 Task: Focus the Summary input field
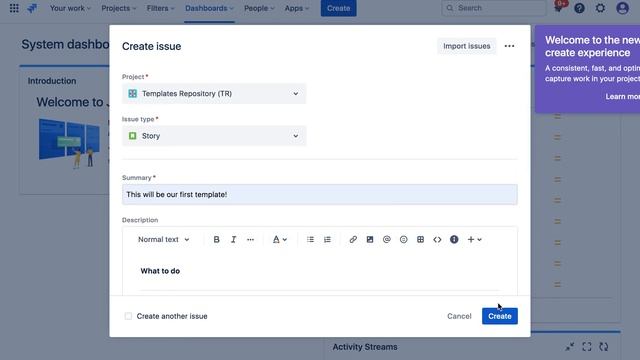[320, 194]
